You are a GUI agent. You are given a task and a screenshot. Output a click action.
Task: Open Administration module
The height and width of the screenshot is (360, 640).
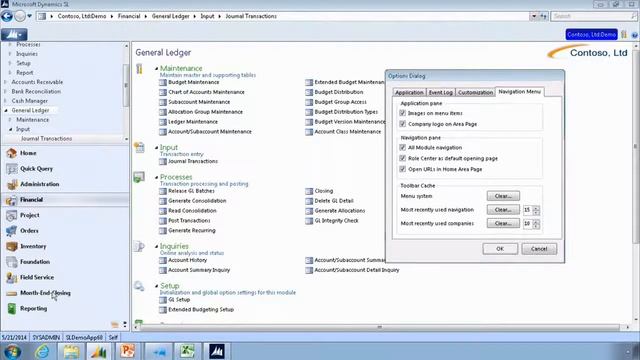40,184
